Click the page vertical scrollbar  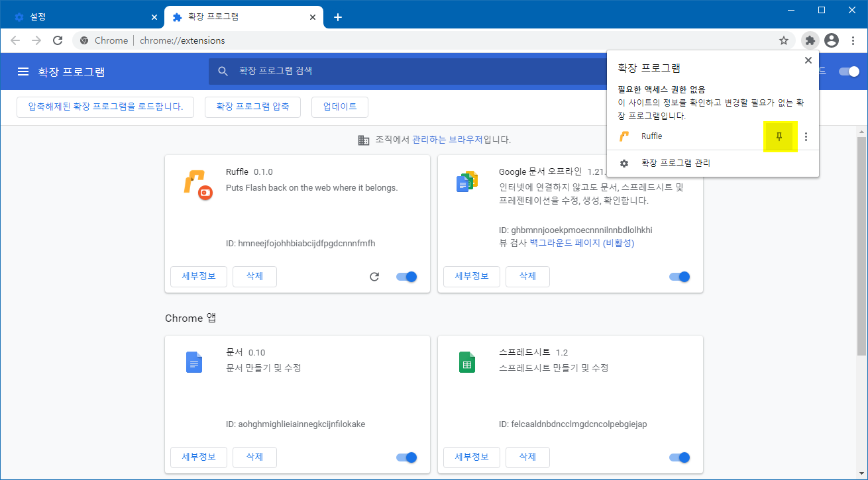click(862, 245)
